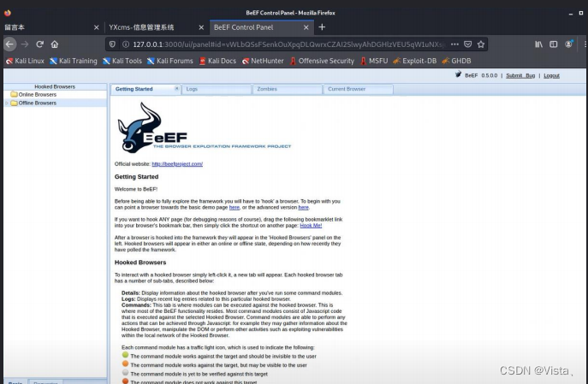Click the Submit Bug link

[520, 75]
